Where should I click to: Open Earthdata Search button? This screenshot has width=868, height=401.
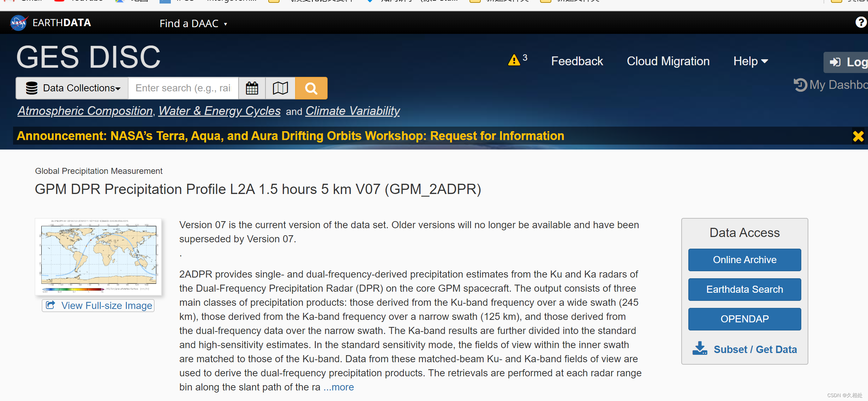tap(744, 290)
